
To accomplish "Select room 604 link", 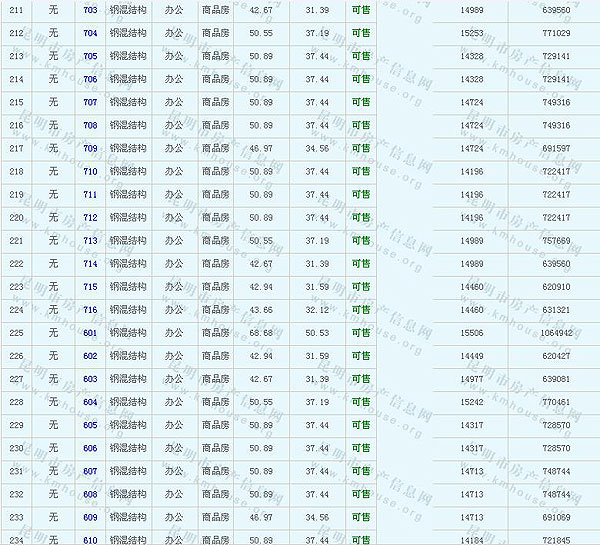I will point(90,401).
